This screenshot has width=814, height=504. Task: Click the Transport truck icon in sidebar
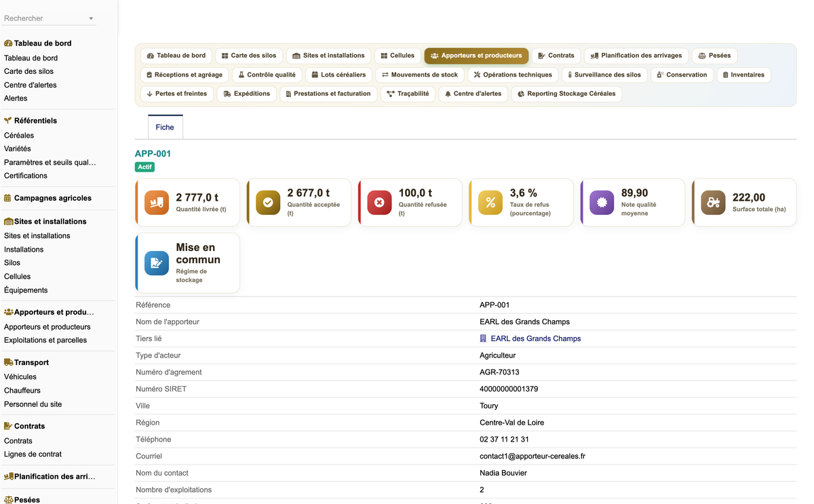pyautogui.click(x=9, y=362)
